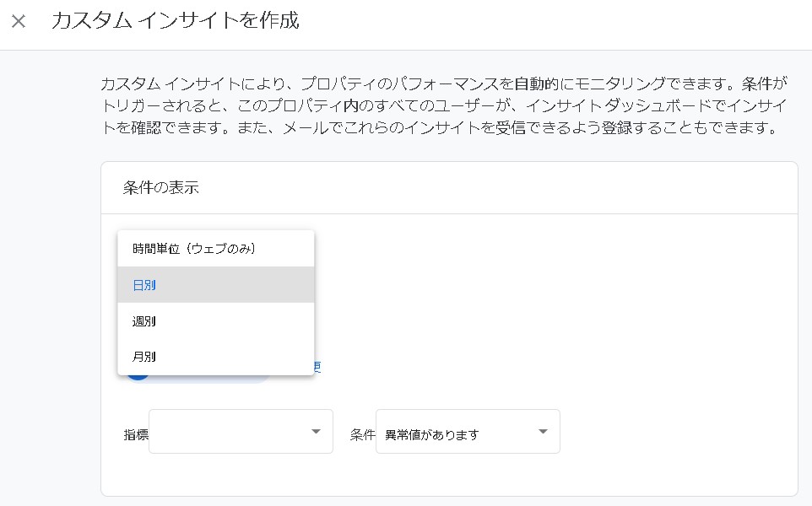Click blank card area right of open menu
Screen dimensions: 812x506
[x=549, y=304]
